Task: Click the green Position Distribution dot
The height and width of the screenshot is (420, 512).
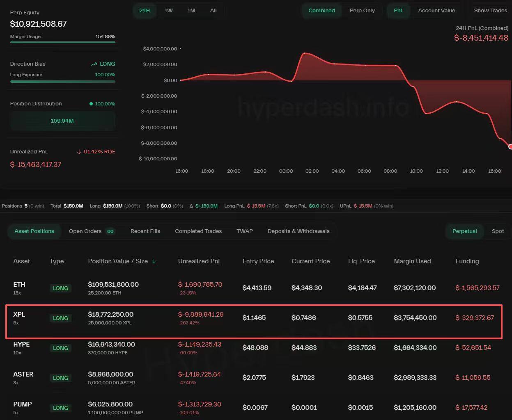Action: click(91, 104)
